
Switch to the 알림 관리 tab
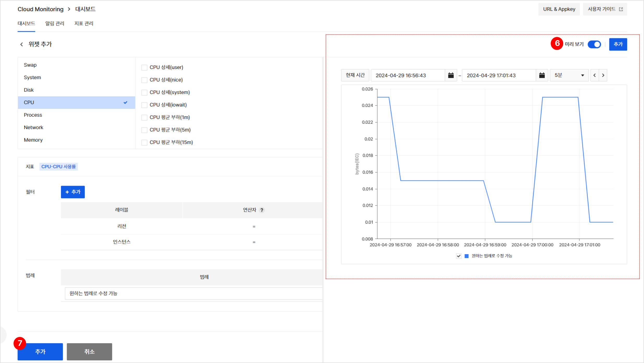click(55, 23)
